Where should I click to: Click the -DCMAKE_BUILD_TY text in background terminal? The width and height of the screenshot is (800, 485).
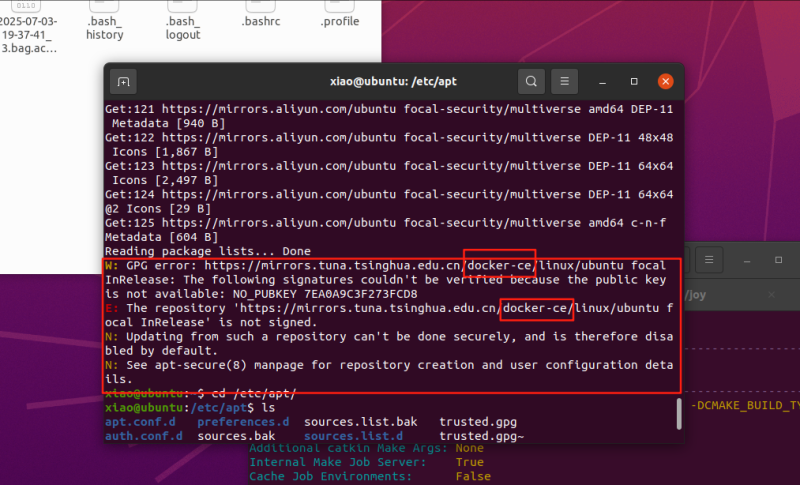coord(745,405)
